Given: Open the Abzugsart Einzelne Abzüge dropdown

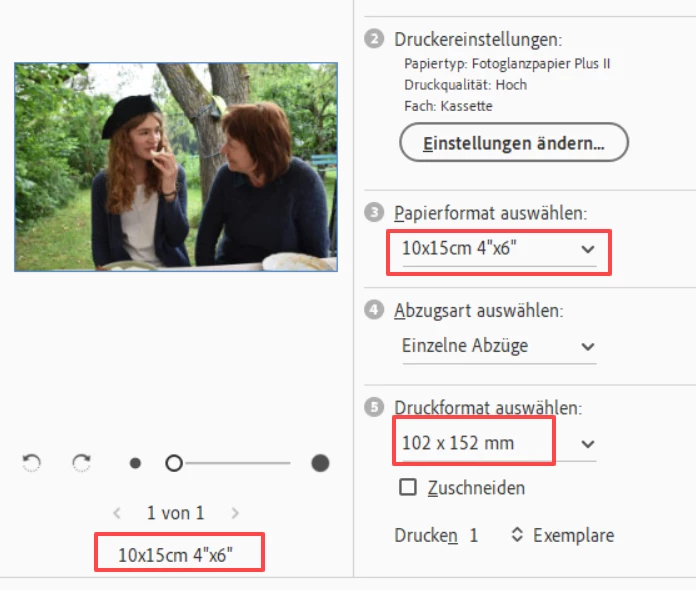Looking at the screenshot, I should 499,346.
